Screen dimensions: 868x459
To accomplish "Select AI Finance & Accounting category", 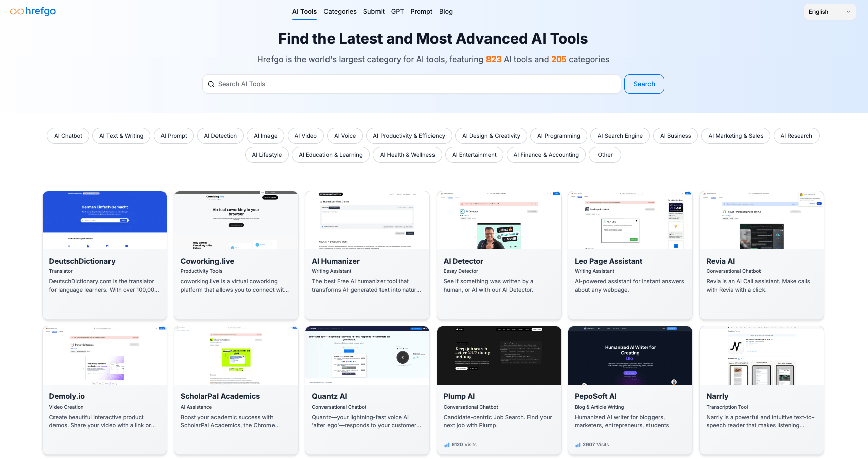I will tap(546, 155).
